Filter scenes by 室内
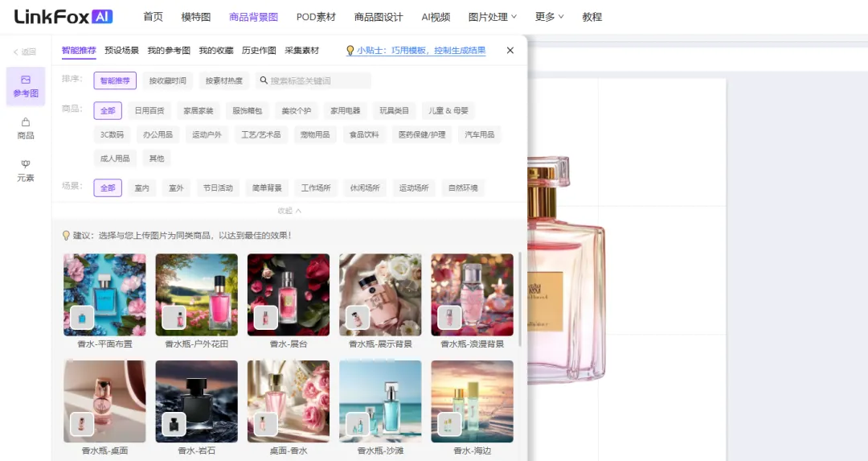The height and width of the screenshot is (461, 868). click(x=142, y=187)
